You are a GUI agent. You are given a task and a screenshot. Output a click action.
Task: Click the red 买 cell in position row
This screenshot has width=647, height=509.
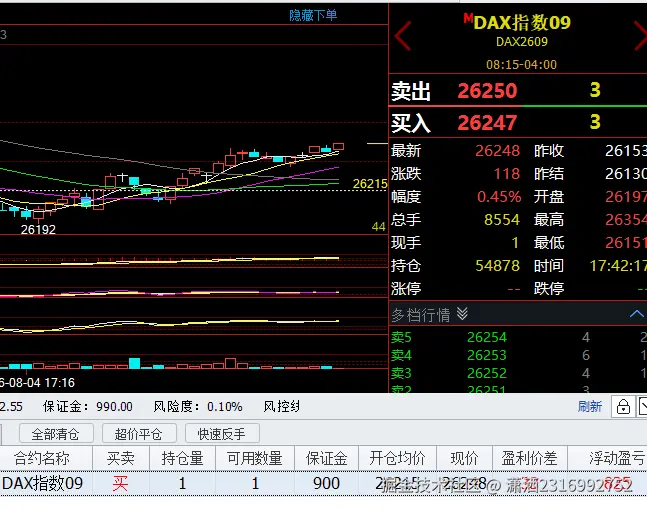click(x=120, y=483)
